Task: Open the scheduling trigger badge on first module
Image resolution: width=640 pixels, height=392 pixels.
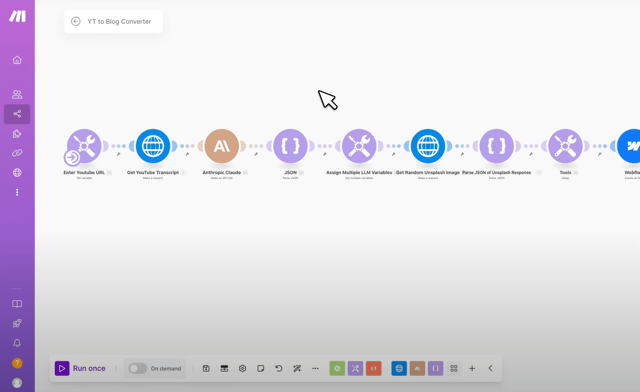Action: [x=72, y=157]
